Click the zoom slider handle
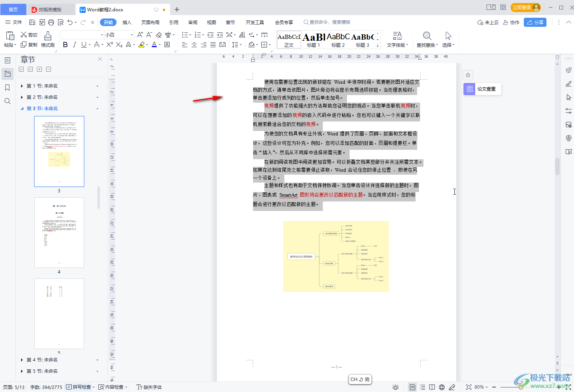The image size is (574, 392). pos(521,387)
